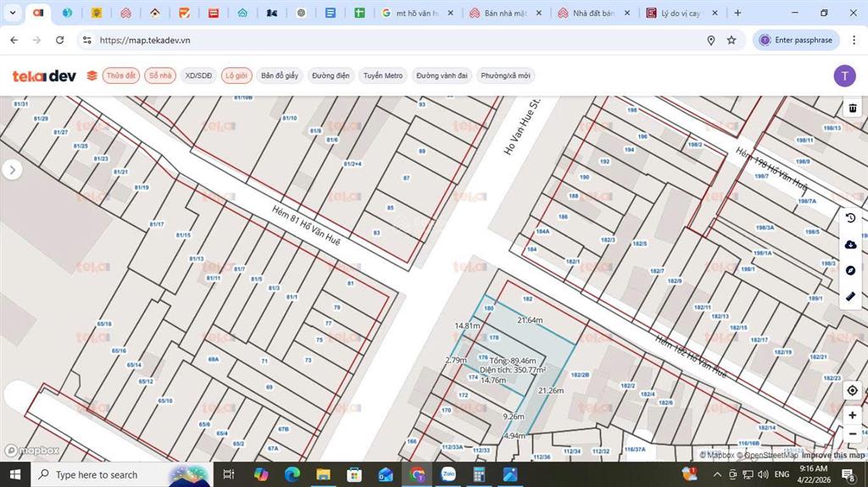Screen dimensions: 868x487
Task: Show hidden system tray icons
Action: click(717, 474)
